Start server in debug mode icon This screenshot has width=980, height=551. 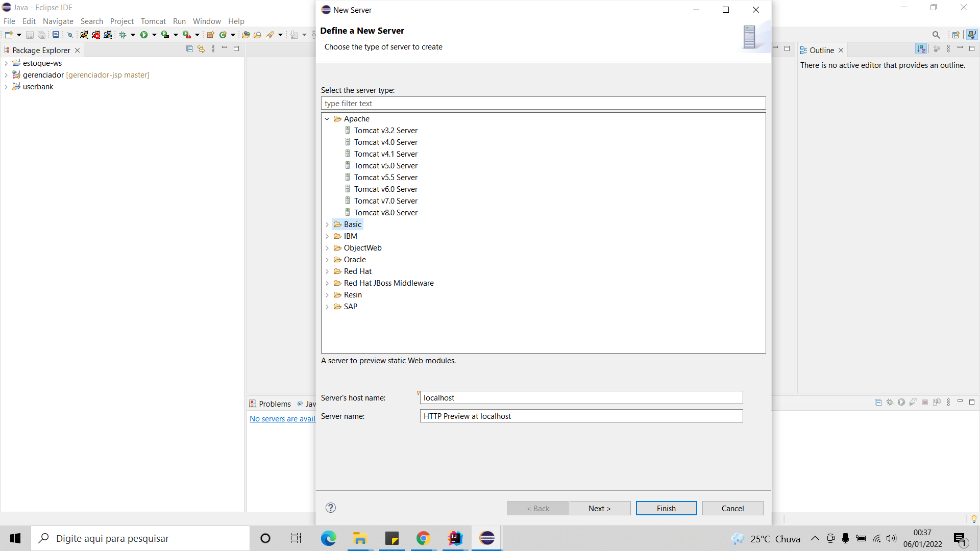pyautogui.click(x=890, y=403)
